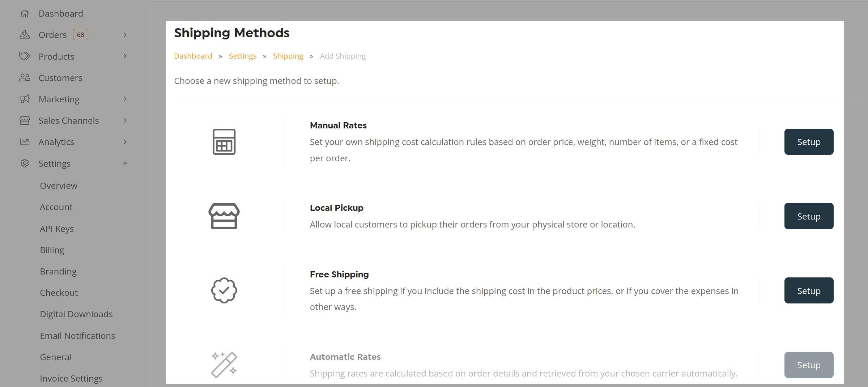Open the Checkout settings page
Image resolution: width=868 pixels, height=387 pixels.
(59, 293)
